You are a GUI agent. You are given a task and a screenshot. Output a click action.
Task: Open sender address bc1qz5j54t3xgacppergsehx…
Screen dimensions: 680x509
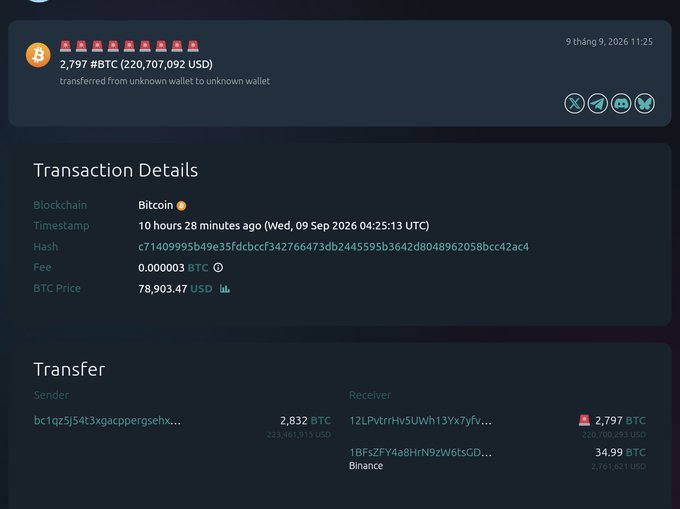(107, 421)
